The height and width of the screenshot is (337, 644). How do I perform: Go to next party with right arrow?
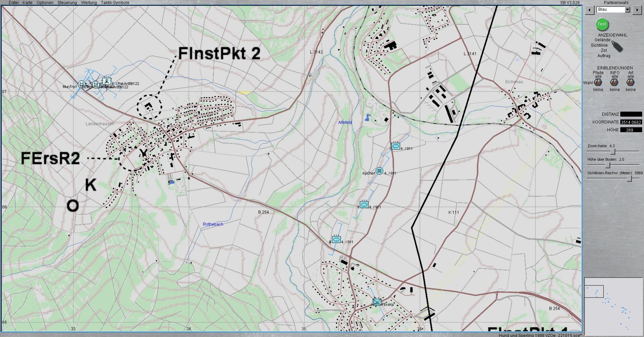637,10
